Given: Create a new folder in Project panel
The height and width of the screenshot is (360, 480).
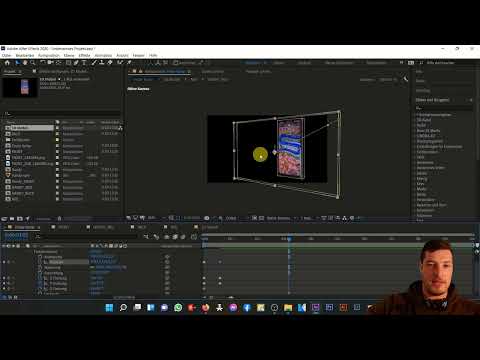Looking at the screenshot, I should coord(12,219).
